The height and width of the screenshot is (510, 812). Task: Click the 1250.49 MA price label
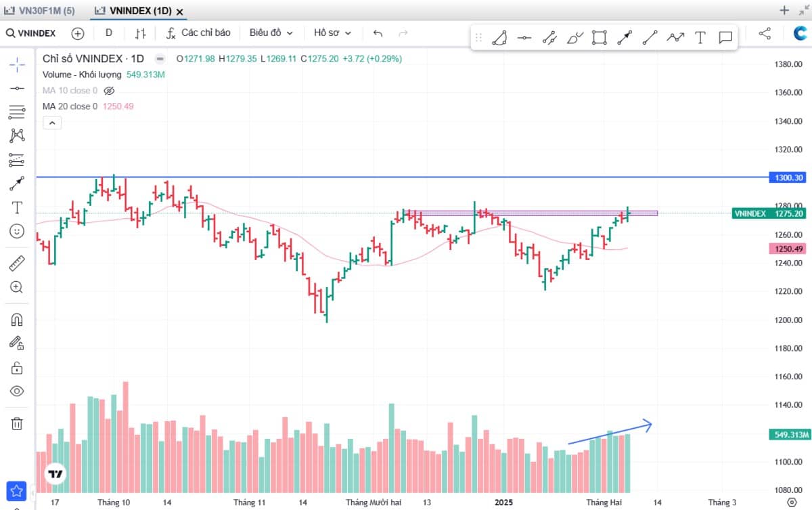(x=788, y=249)
